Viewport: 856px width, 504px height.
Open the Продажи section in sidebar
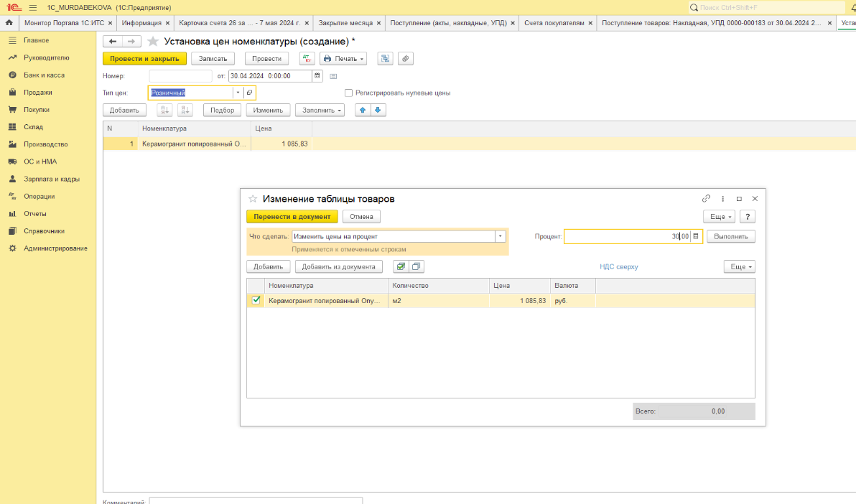coord(37,93)
